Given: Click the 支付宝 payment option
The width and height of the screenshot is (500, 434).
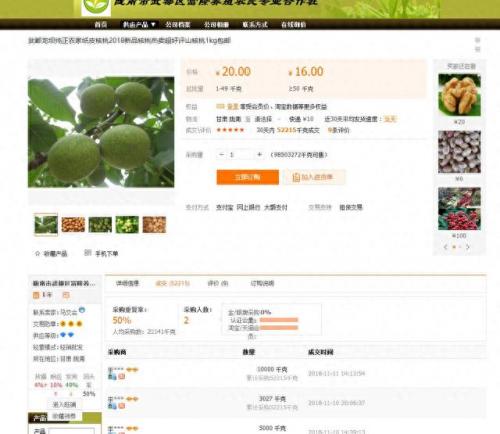Looking at the screenshot, I should (x=225, y=207).
